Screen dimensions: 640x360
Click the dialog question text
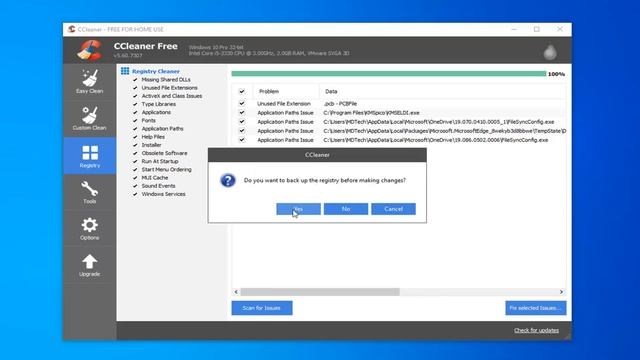324,180
